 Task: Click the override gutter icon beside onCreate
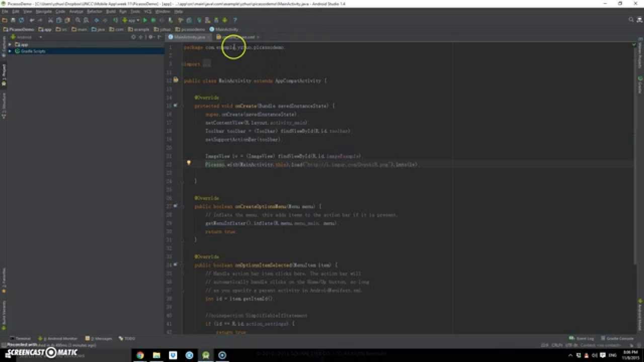point(176,106)
